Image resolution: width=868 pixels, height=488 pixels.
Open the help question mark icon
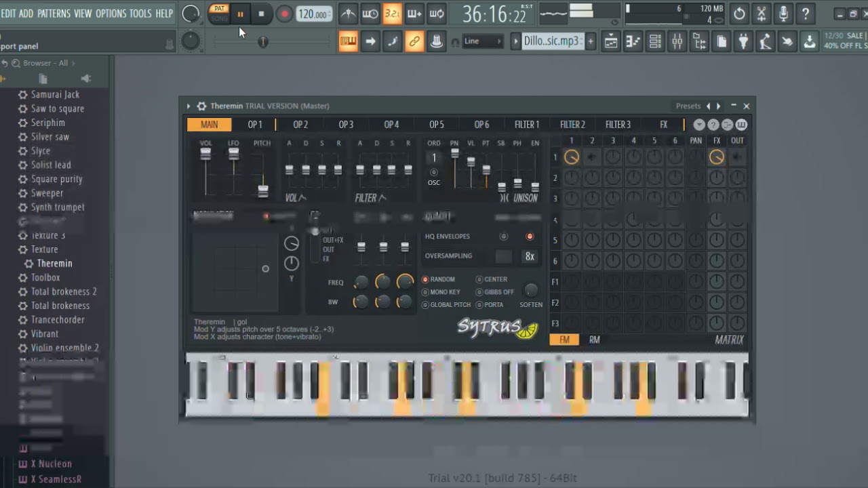(x=806, y=14)
